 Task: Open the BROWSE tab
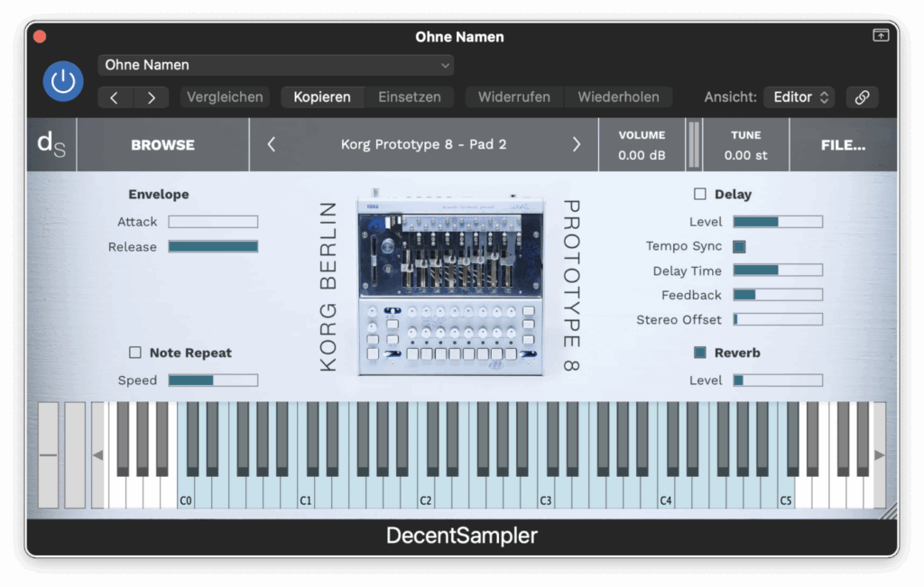(x=162, y=144)
